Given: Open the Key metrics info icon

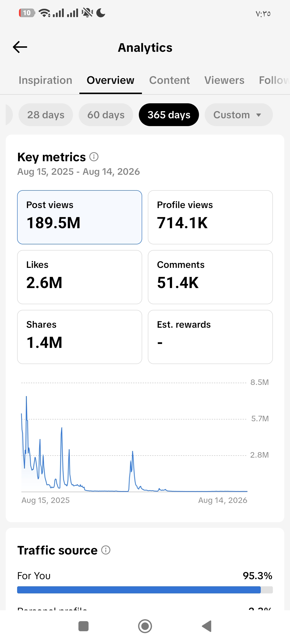Looking at the screenshot, I should (x=94, y=157).
